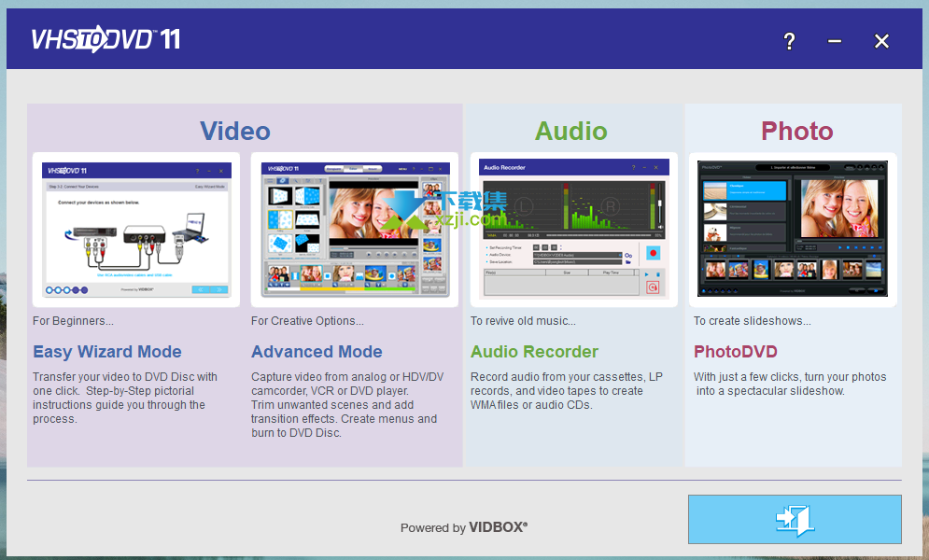Launch PhotoDVD link
929x560 pixels.
tap(735, 352)
